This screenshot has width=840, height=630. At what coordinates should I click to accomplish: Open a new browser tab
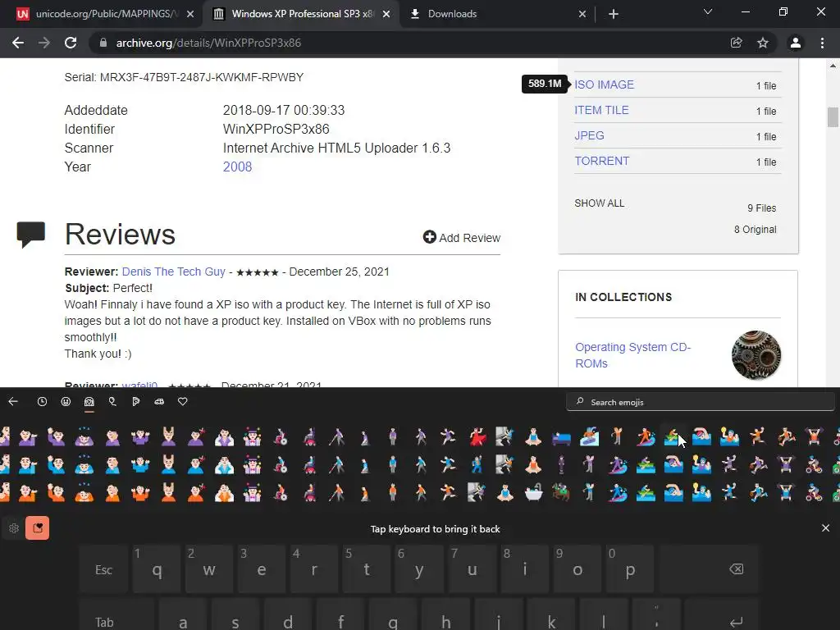click(x=614, y=14)
